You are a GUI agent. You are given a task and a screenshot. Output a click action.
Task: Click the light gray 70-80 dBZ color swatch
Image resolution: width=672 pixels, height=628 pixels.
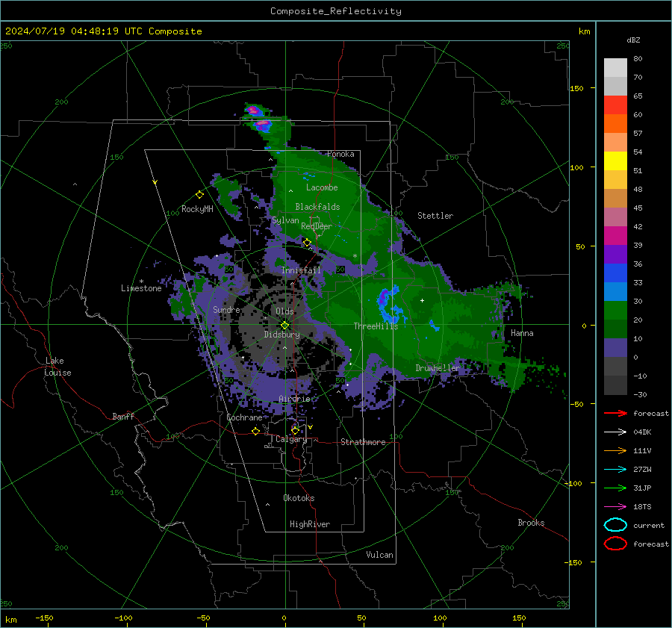615,67
